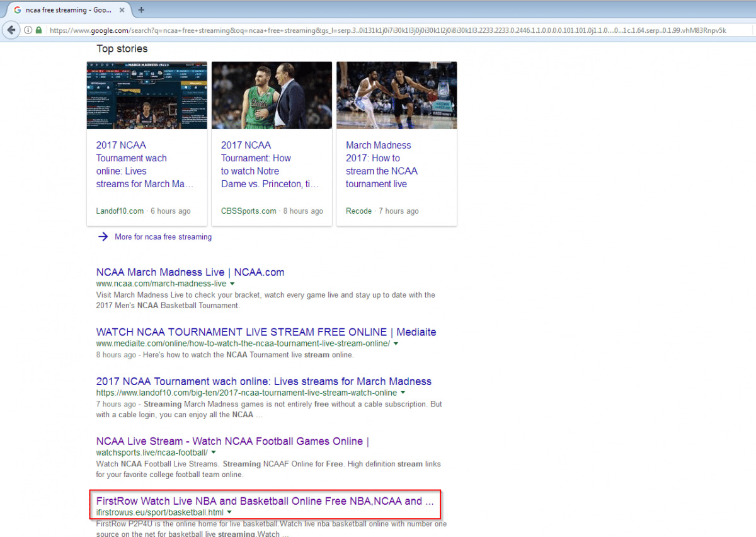The width and height of the screenshot is (756, 537).
Task: Open NCAA March Madness Live result link
Action: tap(190, 272)
